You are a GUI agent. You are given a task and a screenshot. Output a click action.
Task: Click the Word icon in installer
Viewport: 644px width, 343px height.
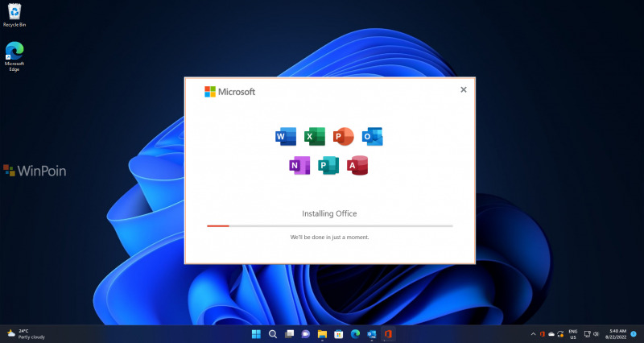click(286, 136)
